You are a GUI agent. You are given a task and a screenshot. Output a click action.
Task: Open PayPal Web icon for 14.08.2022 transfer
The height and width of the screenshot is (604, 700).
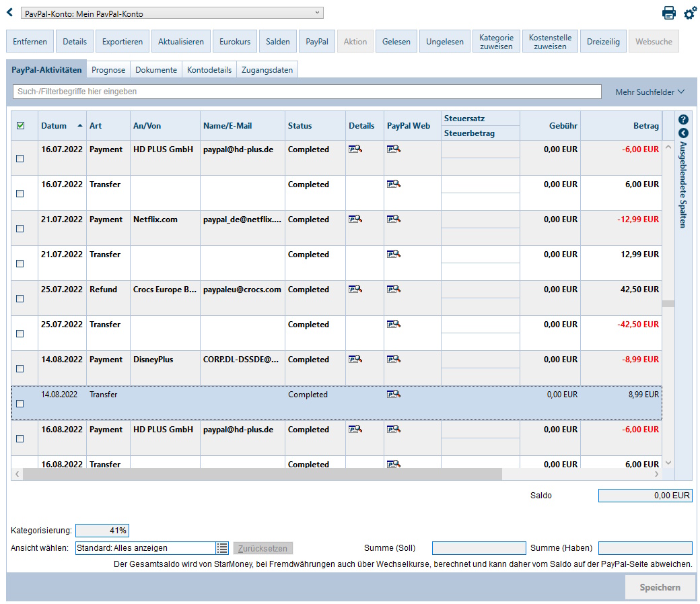pyautogui.click(x=394, y=394)
